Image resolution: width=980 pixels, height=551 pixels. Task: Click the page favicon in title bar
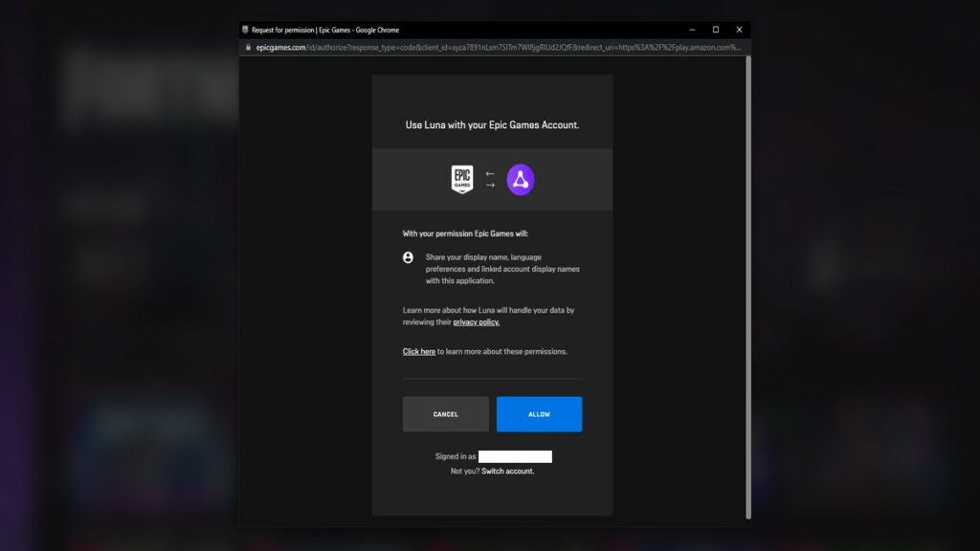point(246,30)
